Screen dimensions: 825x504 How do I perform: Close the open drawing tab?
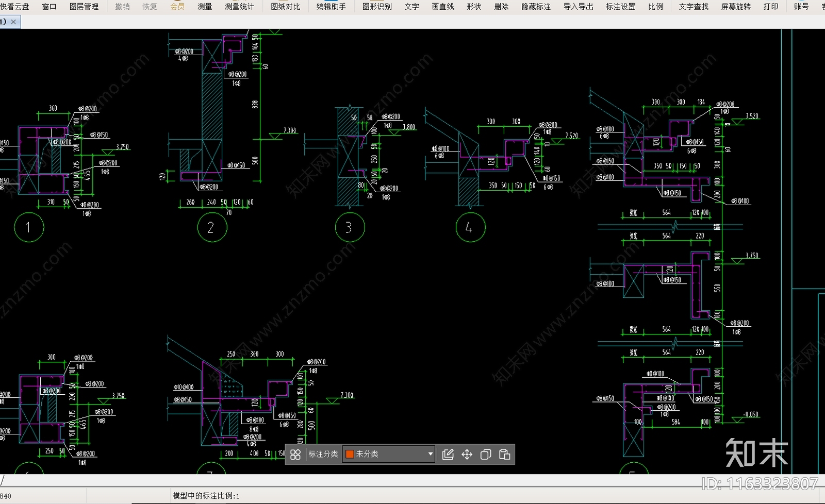pyautogui.click(x=13, y=22)
